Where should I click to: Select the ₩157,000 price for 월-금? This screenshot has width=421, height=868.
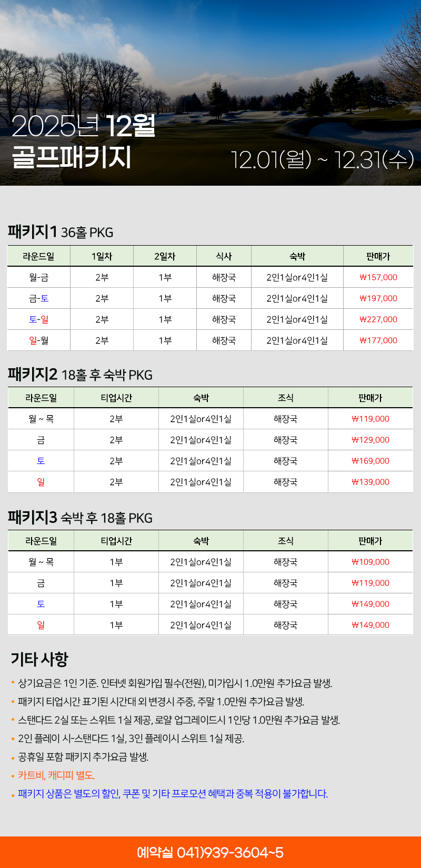[378, 277]
